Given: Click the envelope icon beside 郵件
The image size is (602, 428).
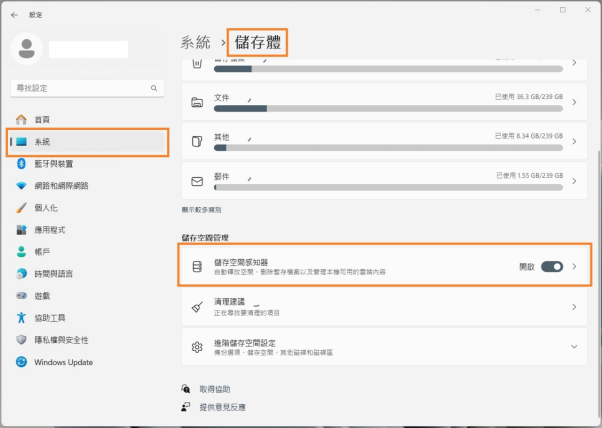Looking at the screenshot, I should [197, 181].
